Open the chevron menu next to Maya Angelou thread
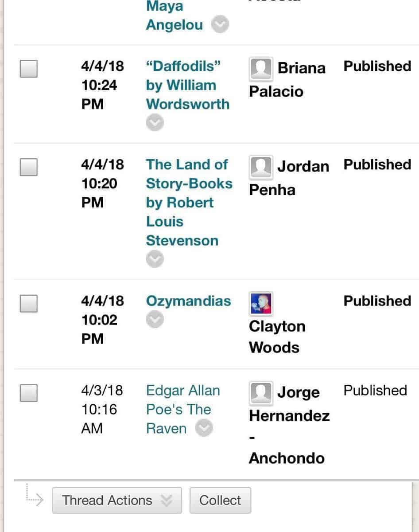This screenshot has width=419, height=532. pyautogui.click(x=220, y=24)
